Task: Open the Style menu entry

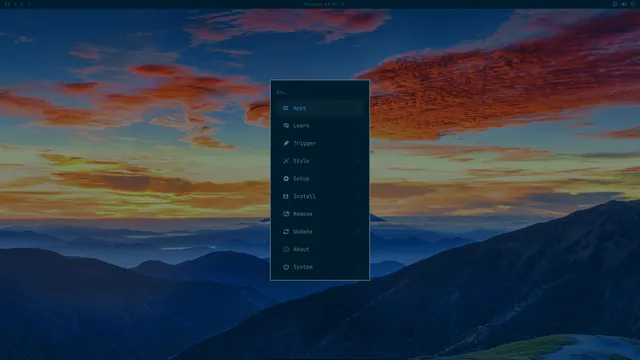Action: click(x=320, y=161)
